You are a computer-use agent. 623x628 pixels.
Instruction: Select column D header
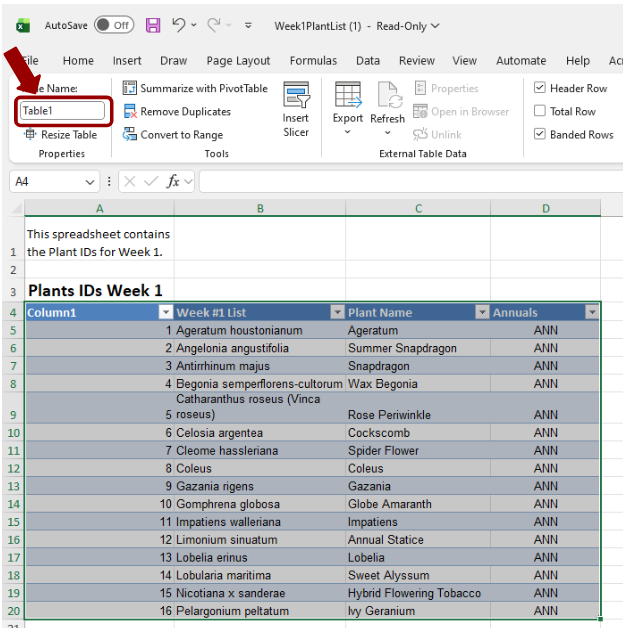545,208
